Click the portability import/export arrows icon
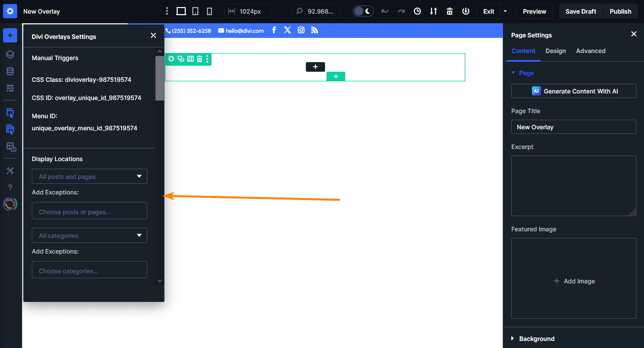644x348 pixels. [x=433, y=11]
